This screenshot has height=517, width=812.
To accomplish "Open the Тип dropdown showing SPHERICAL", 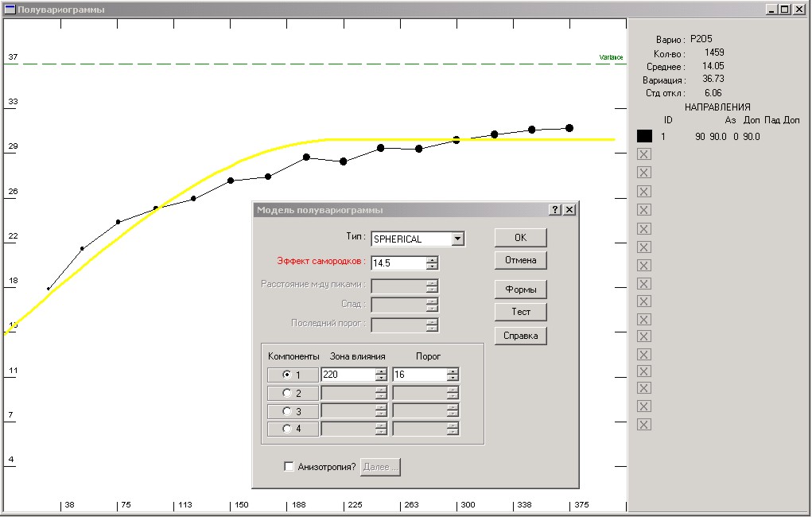I will click(x=457, y=239).
